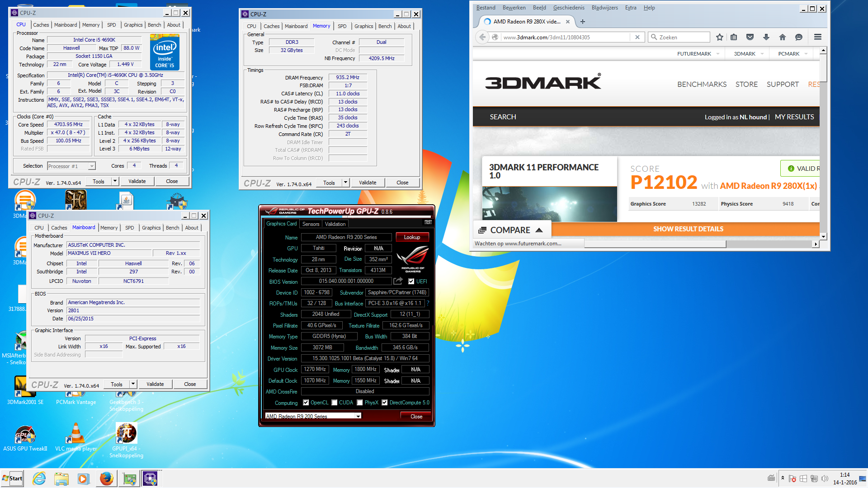Expand Tools arrow in CPU-Z Mainboard window
This screenshot has width=868, height=488.
[x=133, y=384]
